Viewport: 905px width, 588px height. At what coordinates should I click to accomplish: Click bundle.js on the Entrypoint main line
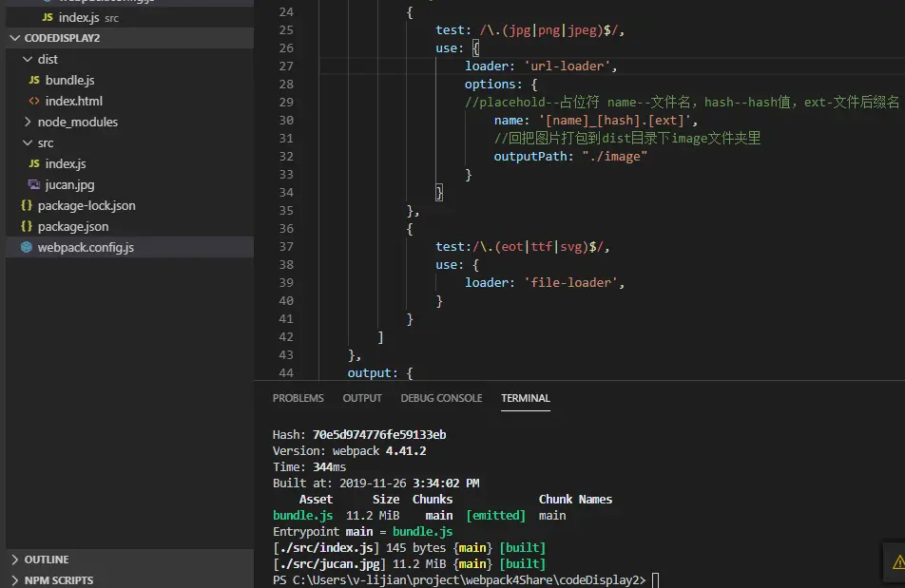pyautogui.click(x=422, y=532)
